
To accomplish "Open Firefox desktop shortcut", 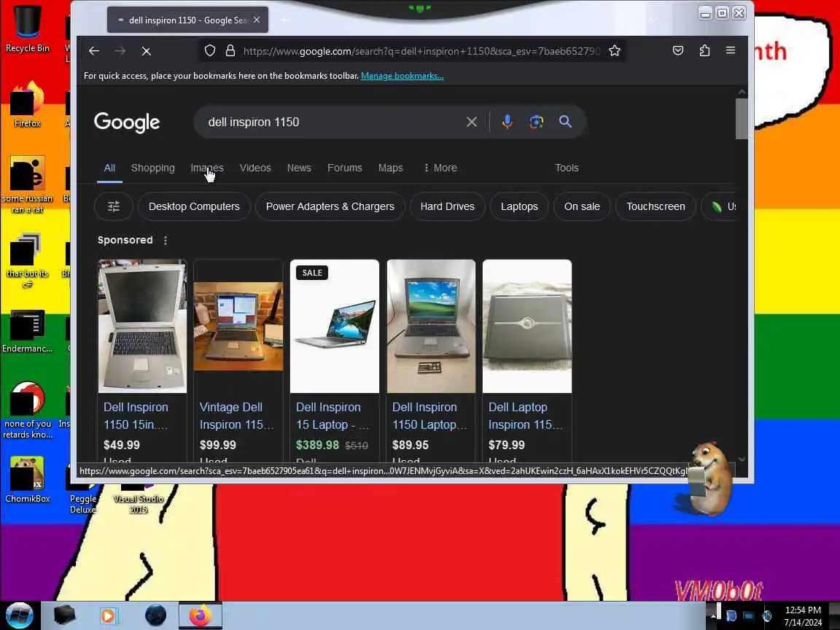I will pos(27,104).
